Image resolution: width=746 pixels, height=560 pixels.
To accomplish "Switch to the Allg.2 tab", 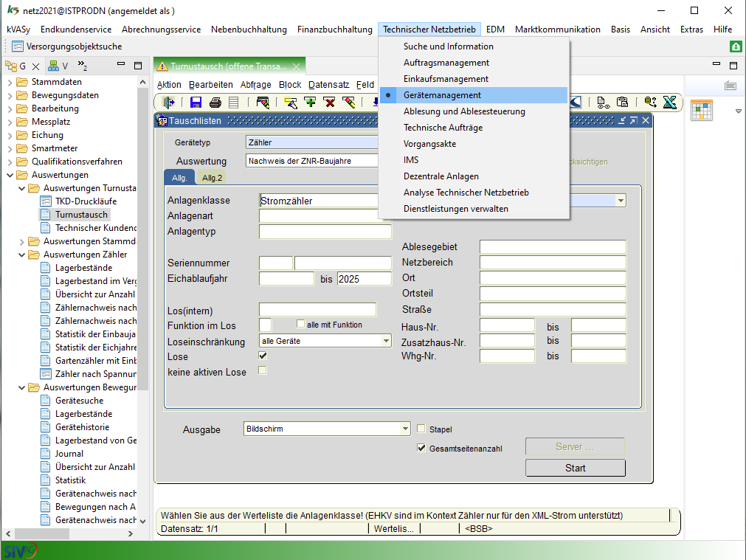I will (213, 178).
